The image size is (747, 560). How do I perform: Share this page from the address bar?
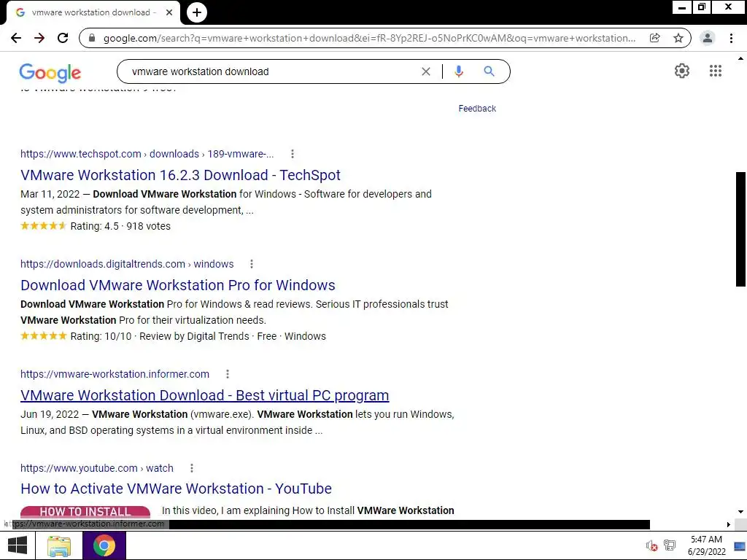[654, 38]
